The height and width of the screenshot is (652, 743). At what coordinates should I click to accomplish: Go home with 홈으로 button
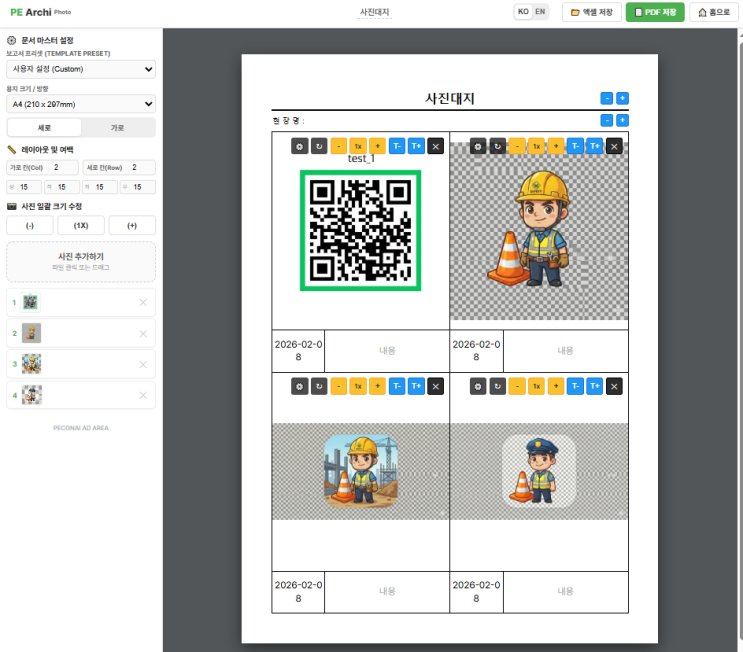tap(714, 12)
